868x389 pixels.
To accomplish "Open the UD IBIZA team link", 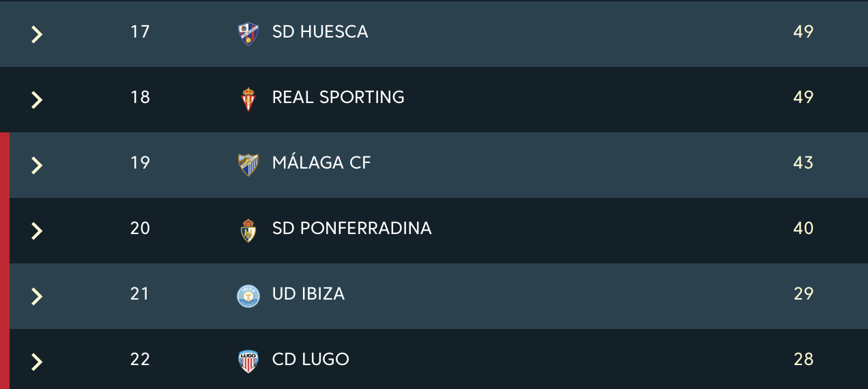I will (x=308, y=294).
